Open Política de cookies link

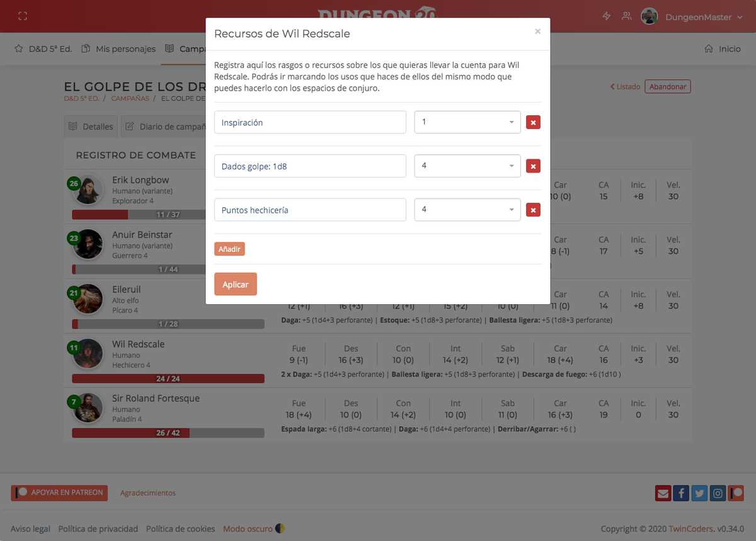181,529
